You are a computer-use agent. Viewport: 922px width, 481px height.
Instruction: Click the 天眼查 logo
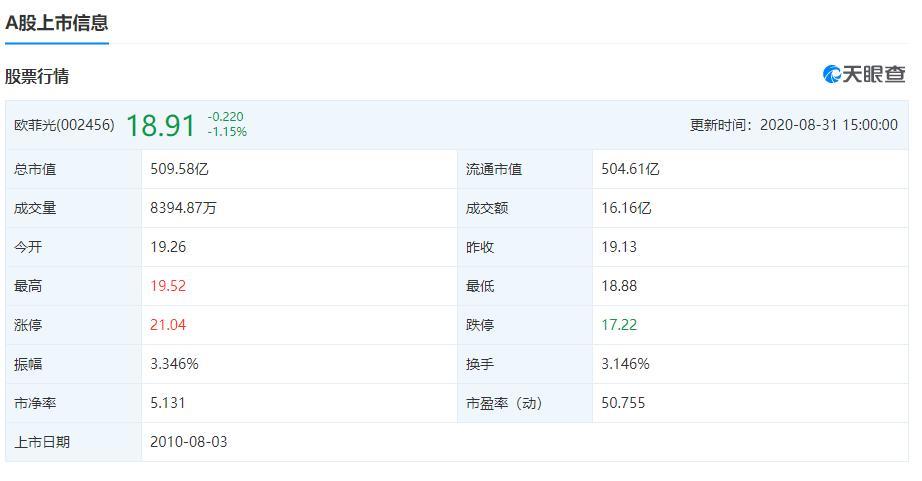tap(864, 74)
